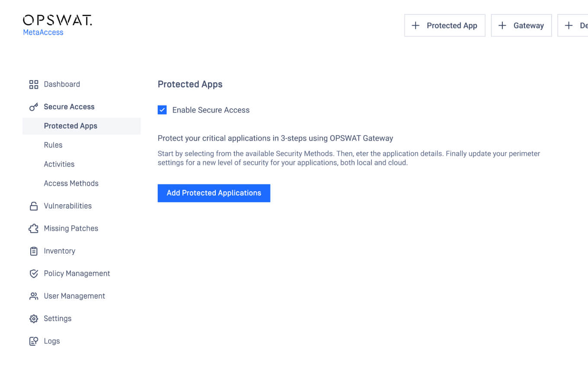The image size is (588, 392).
Task: Click the Inventory clipboard icon
Action: click(34, 251)
